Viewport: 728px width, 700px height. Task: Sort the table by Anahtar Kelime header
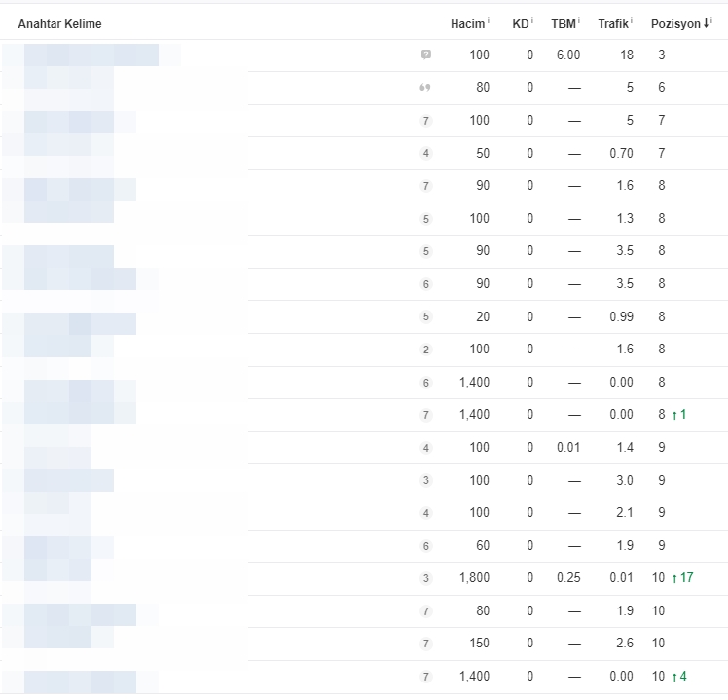pos(60,24)
